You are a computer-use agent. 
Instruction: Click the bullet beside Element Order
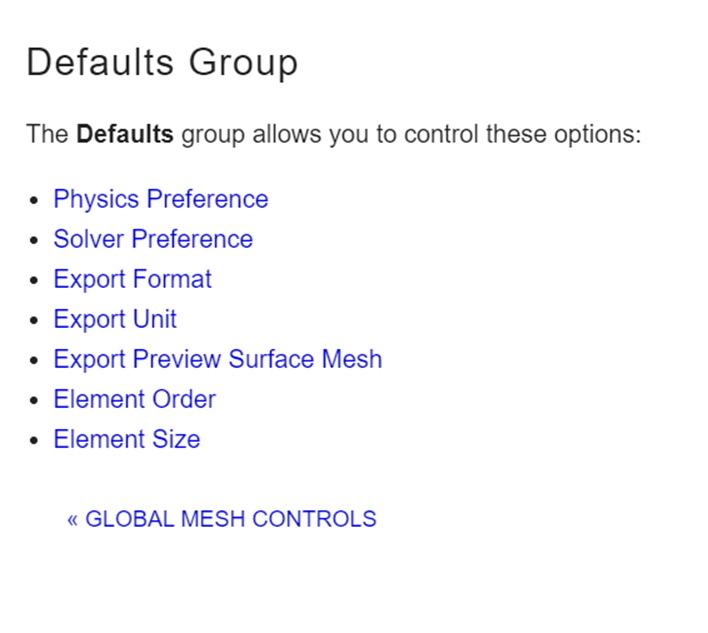(35, 400)
